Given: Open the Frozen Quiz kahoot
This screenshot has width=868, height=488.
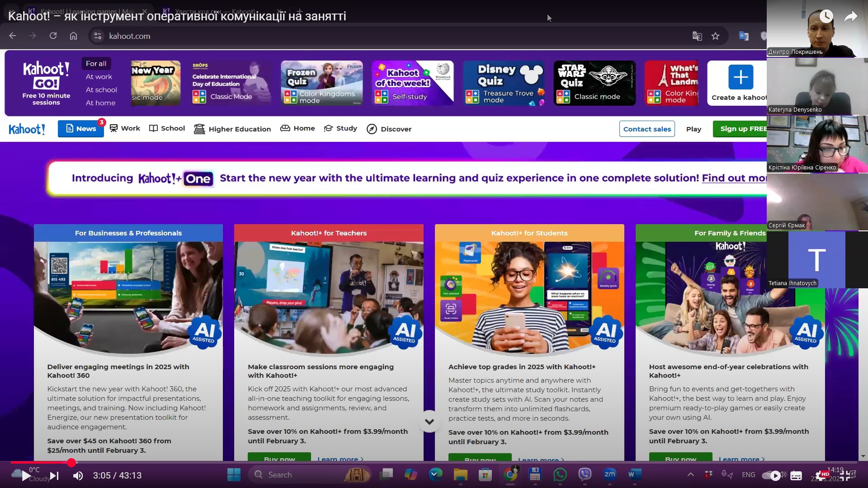Looking at the screenshot, I should pyautogui.click(x=321, y=83).
